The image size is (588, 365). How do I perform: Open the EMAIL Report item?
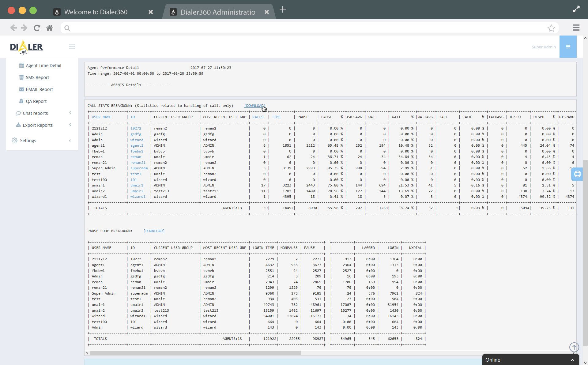[x=39, y=89]
